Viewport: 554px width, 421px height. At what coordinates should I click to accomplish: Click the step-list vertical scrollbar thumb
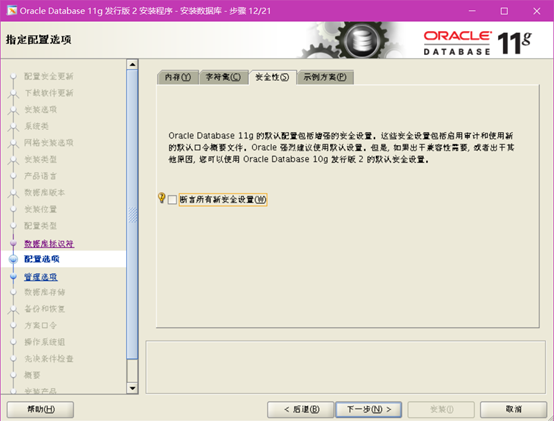(132, 214)
